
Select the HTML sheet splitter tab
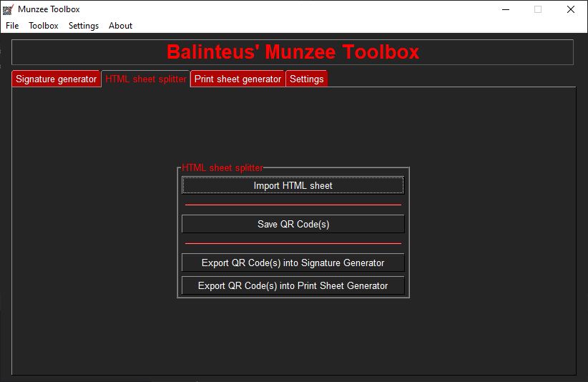146,79
